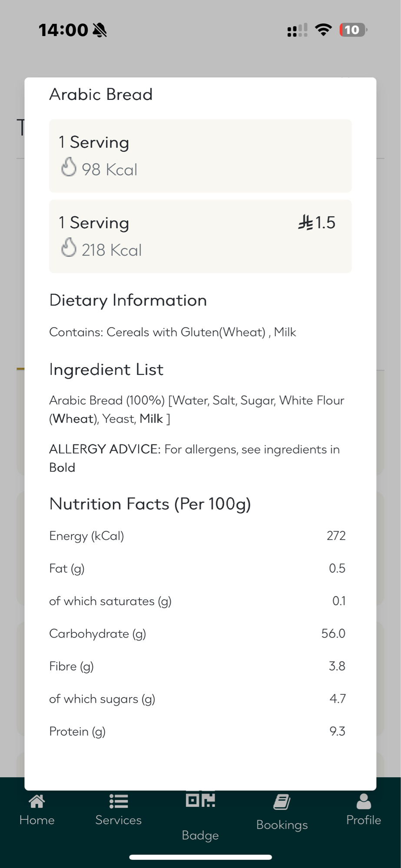
Task: Choose the 218 Kcal serving option
Action: pos(200,237)
